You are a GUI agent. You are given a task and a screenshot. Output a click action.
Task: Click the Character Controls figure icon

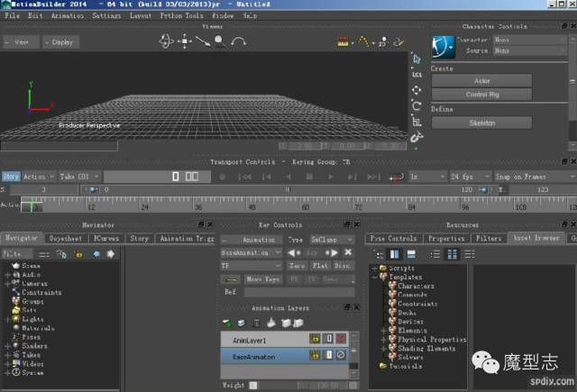pyautogui.click(x=443, y=46)
